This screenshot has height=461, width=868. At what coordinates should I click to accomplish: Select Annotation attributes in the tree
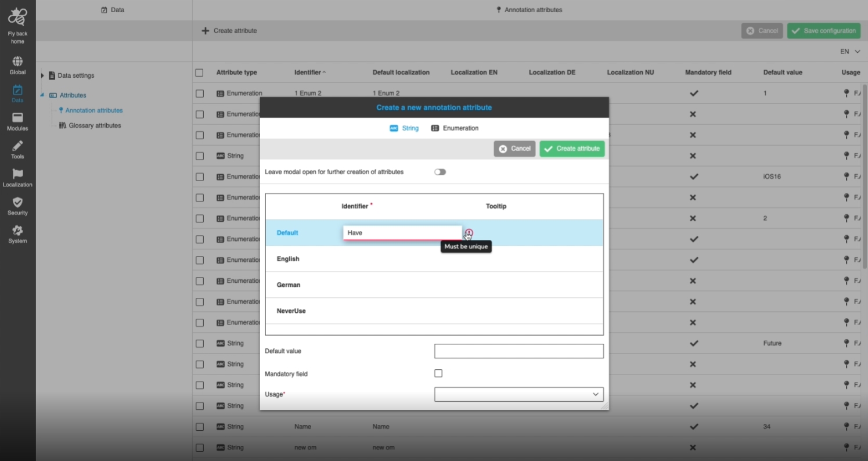click(94, 110)
